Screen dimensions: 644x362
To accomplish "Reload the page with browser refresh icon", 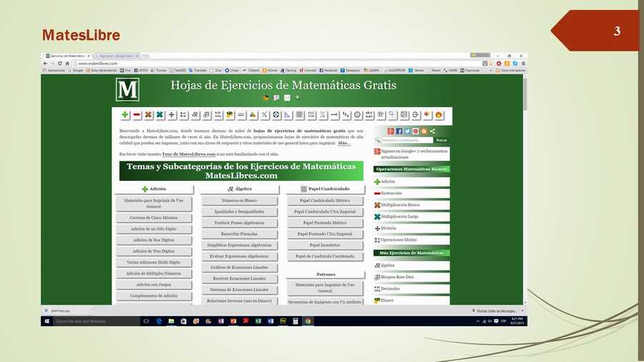I will 60,64.
